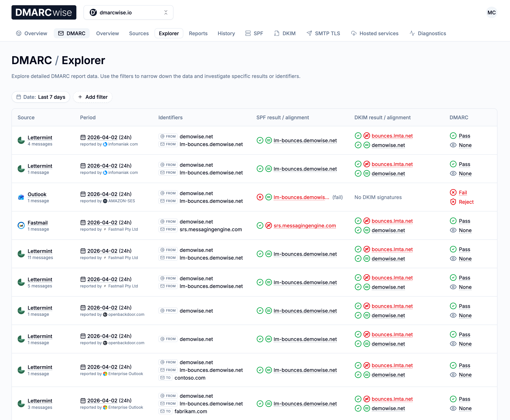Viewport: 510px width, 420px height.
Task: Switch to the Reports tab
Action: 198,33
